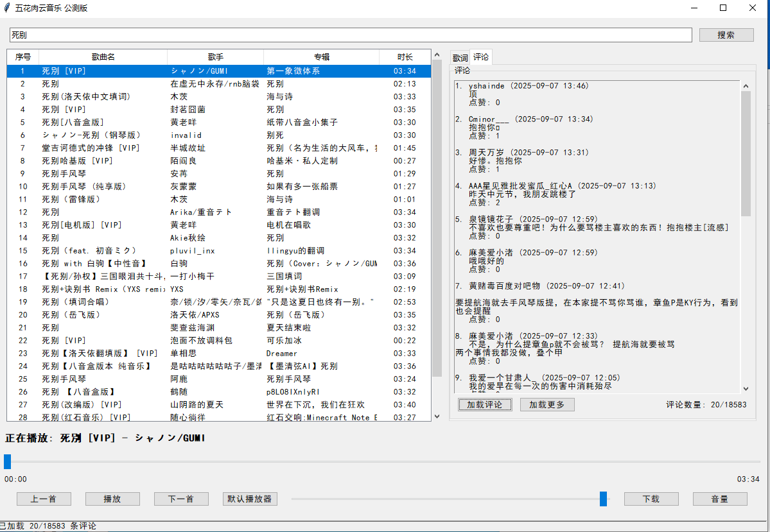
Task: Click the 加载更多 load more button
Action: point(547,404)
